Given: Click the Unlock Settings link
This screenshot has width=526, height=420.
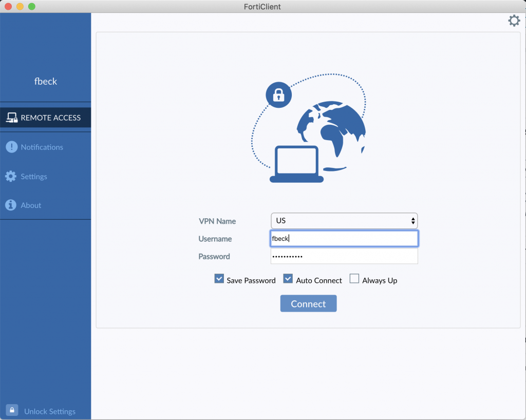Looking at the screenshot, I should coord(50,411).
